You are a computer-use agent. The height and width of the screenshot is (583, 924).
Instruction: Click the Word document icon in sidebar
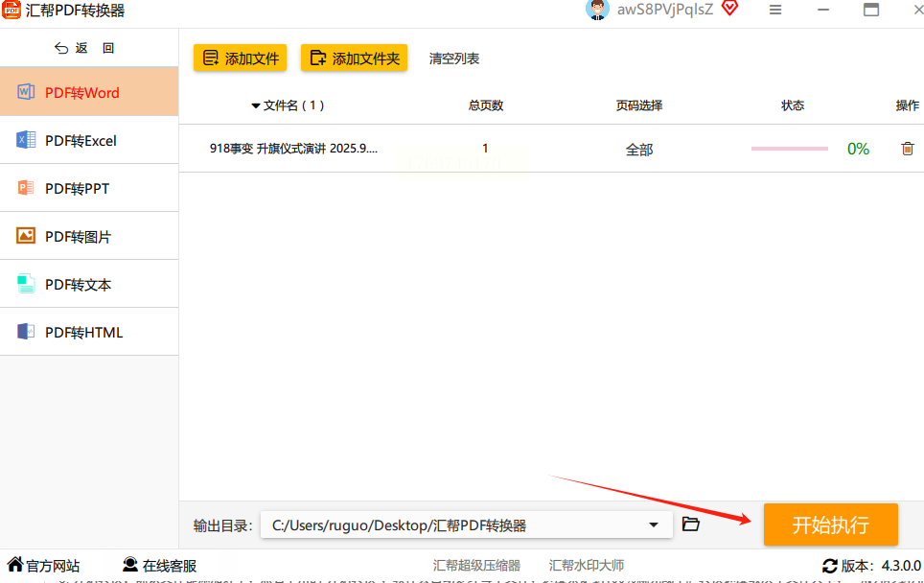coord(26,92)
